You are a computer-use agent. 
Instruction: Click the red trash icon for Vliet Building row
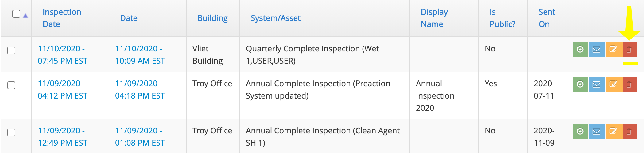click(630, 50)
